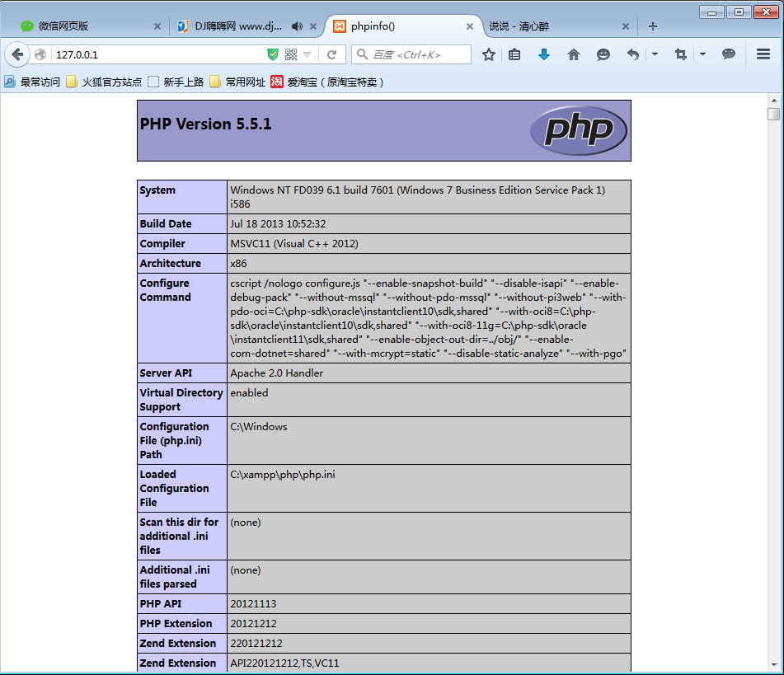
Task: Open the downloads arrow icon
Action: (544, 54)
